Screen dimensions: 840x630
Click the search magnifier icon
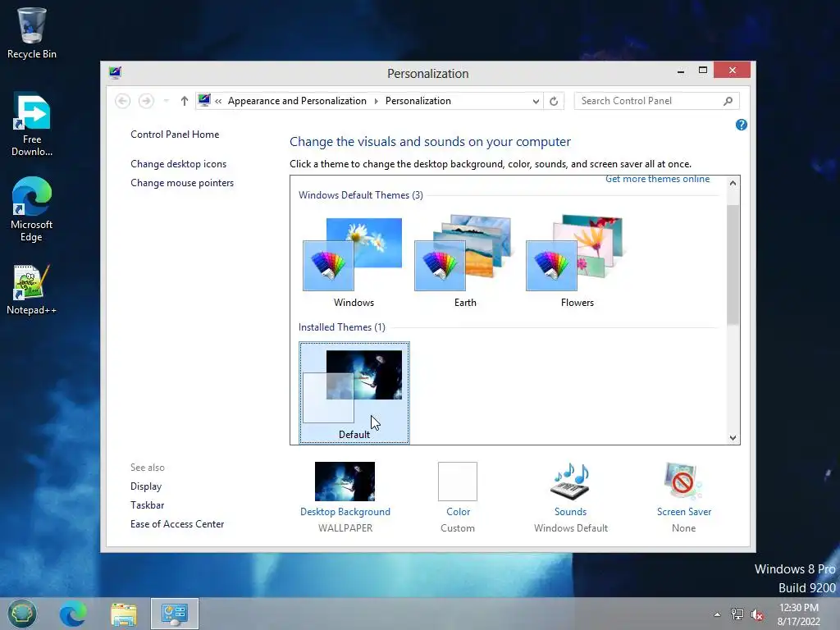[728, 101]
